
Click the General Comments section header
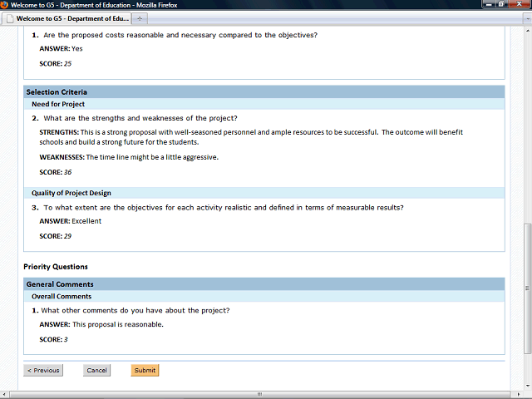pyautogui.click(x=58, y=284)
